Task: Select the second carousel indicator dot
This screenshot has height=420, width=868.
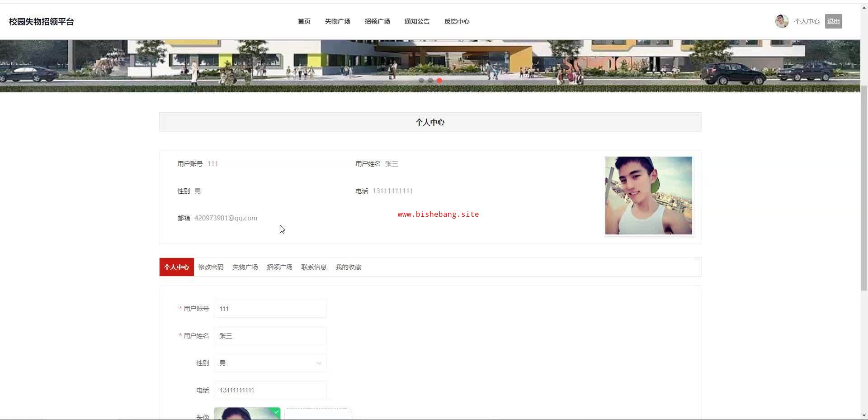Action: 430,81
